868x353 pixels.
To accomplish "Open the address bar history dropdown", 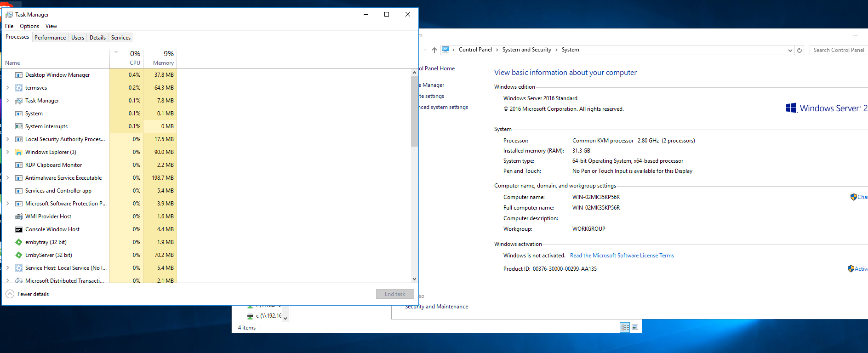I will pyautogui.click(x=790, y=50).
